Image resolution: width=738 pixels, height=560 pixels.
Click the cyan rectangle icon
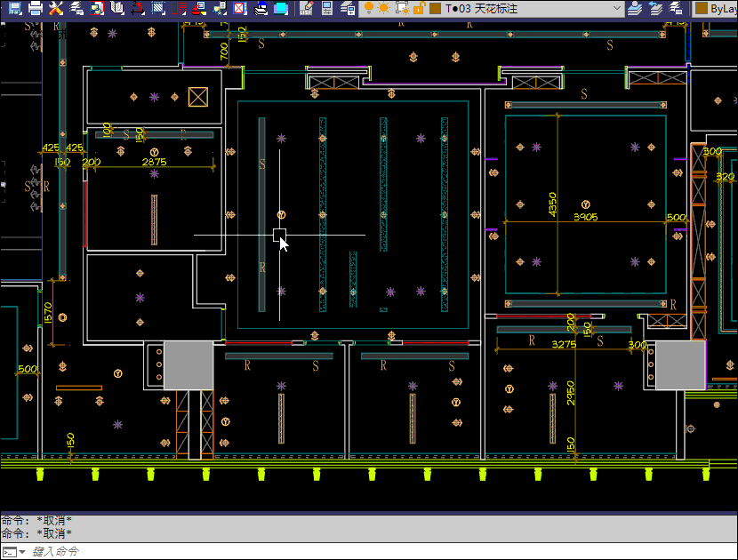[282, 9]
